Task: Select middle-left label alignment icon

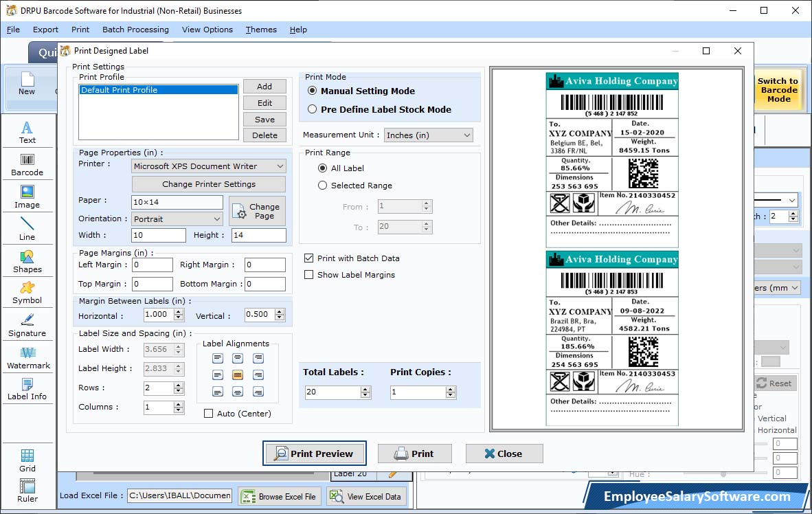Action: click(218, 375)
